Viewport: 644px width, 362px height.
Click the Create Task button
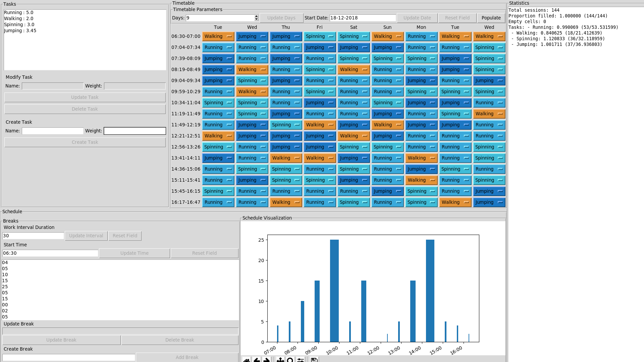(x=85, y=142)
